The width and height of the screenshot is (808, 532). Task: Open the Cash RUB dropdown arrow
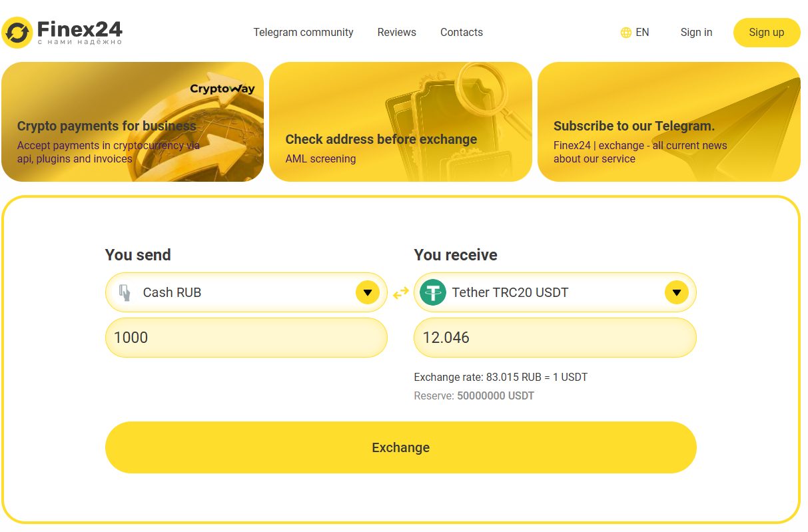367,292
